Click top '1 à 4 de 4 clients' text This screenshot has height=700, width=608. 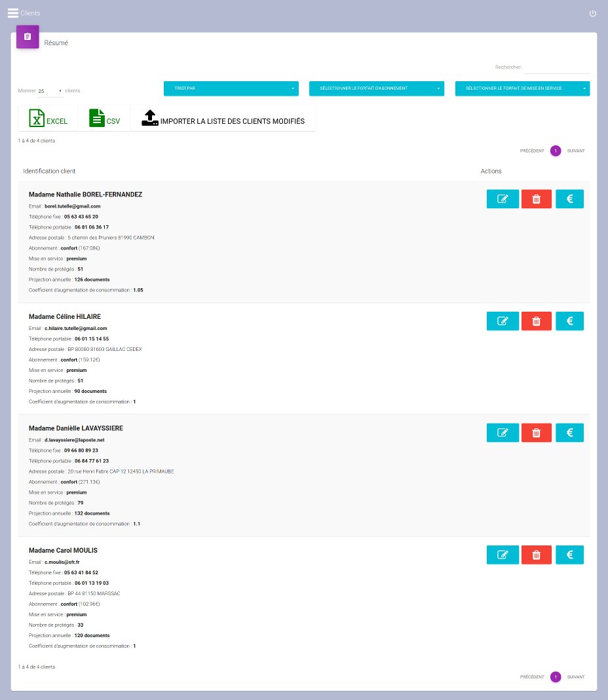click(x=37, y=141)
